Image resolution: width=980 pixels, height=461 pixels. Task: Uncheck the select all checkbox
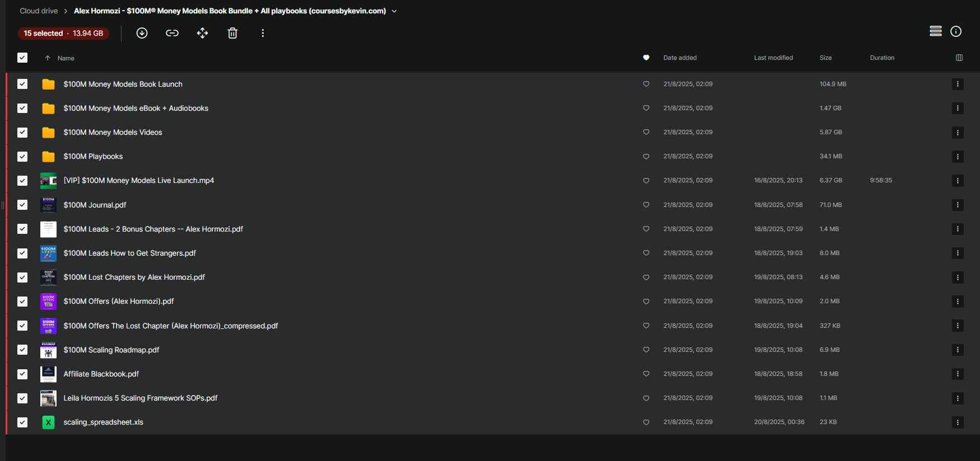coord(22,58)
